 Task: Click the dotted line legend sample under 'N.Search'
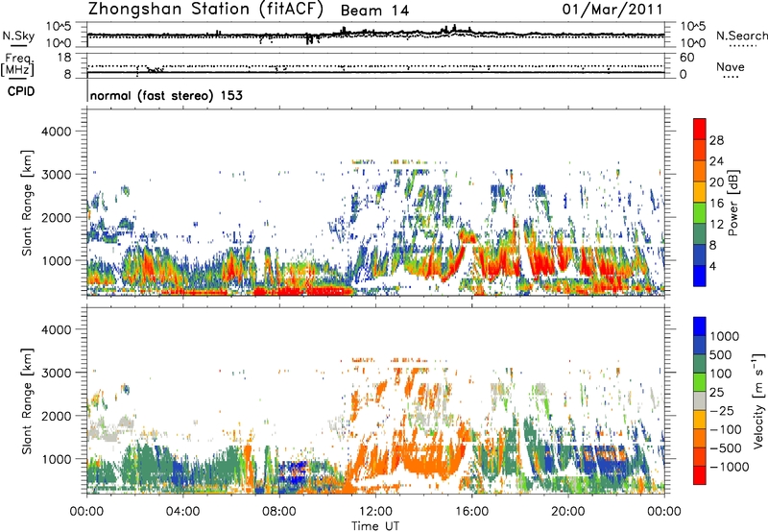(x=743, y=46)
